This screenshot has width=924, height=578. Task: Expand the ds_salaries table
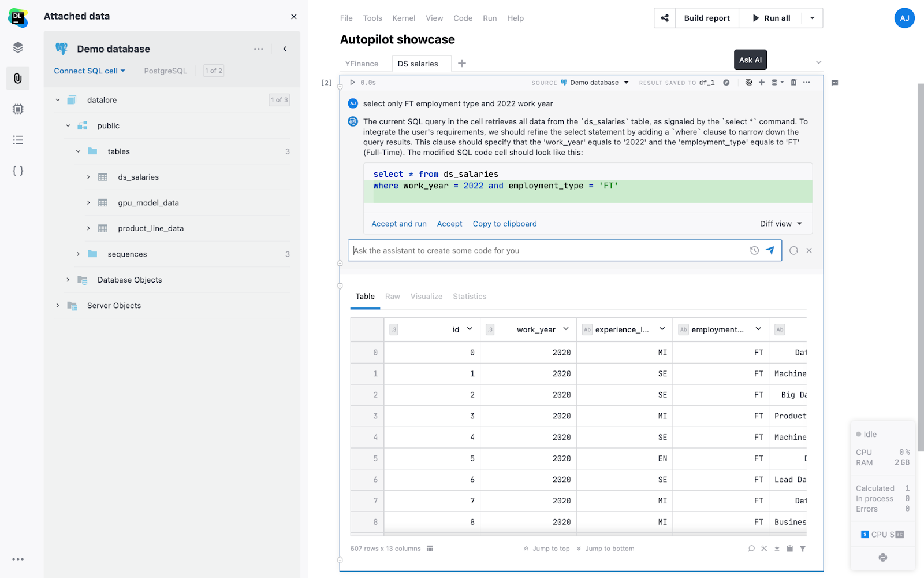(88, 177)
